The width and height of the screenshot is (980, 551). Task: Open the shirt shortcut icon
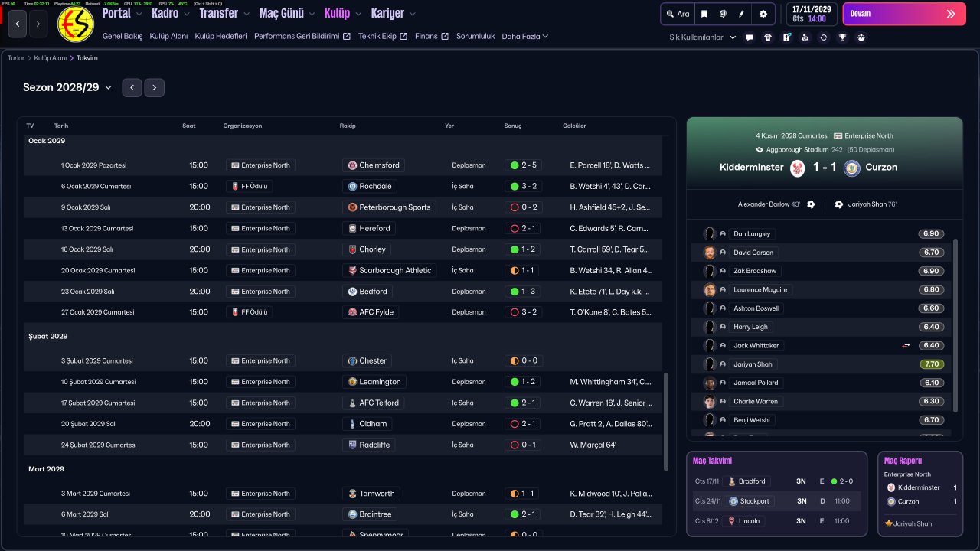[768, 37]
